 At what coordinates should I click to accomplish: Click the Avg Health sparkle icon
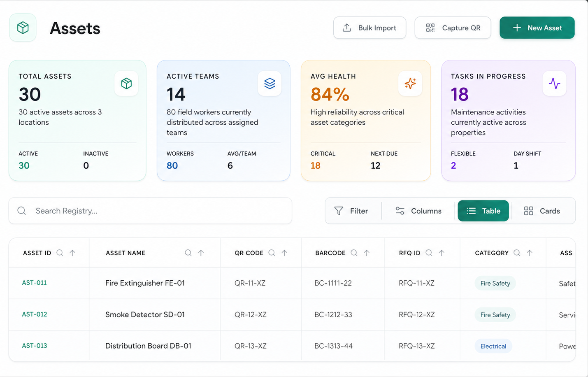coord(410,84)
